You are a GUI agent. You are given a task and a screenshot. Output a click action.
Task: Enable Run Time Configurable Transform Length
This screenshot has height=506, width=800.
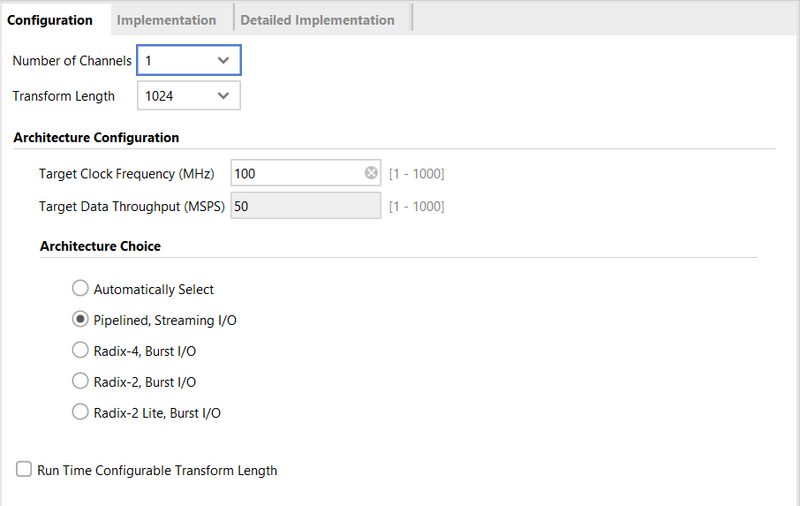click(x=23, y=470)
